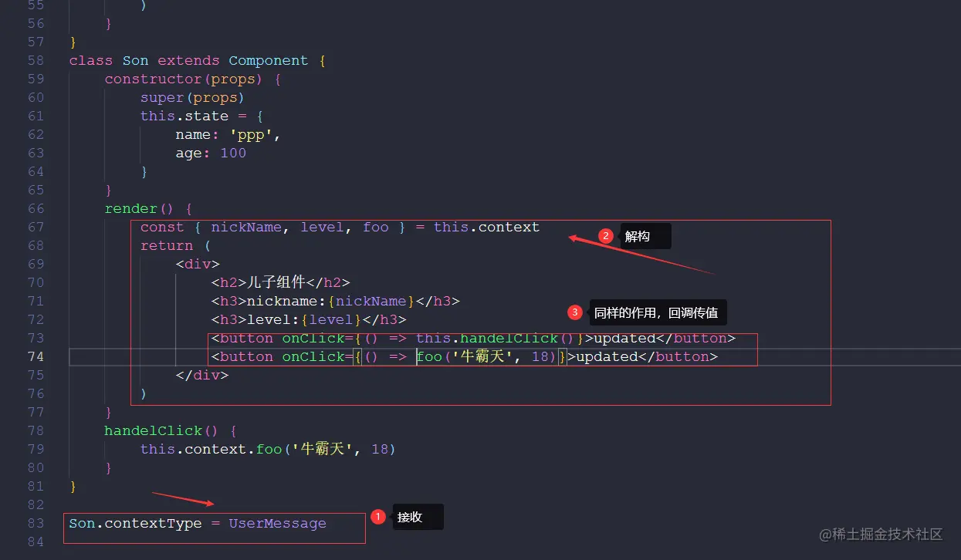The image size is (961, 560).
Task: Click the number 100 after age
Action: pyautogui.click(x=233, y=153)
